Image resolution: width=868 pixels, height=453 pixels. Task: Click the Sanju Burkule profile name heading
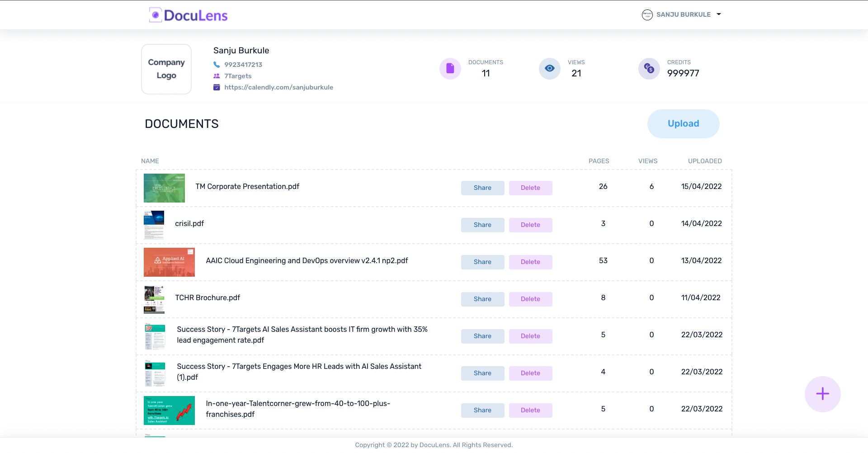pos(241,51)
